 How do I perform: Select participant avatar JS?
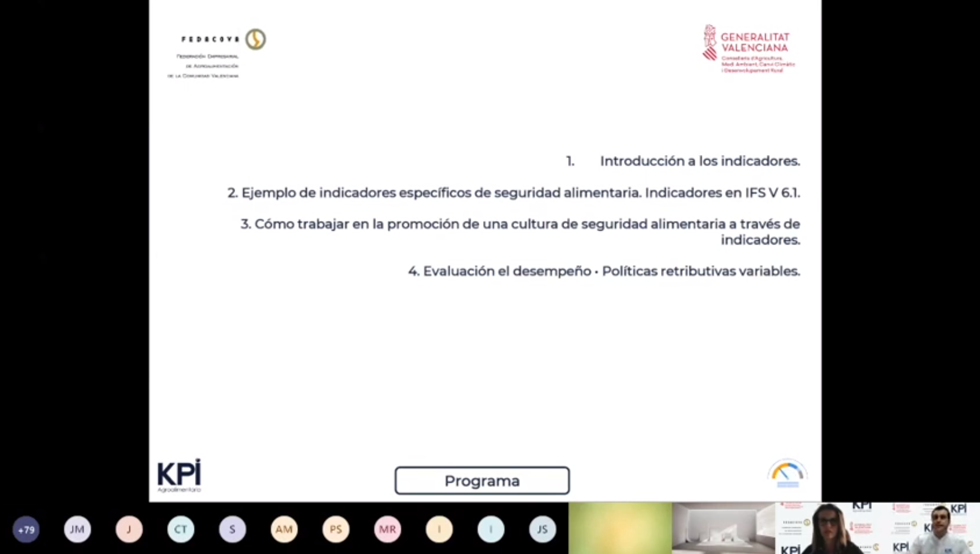click(x=543, y=529)
